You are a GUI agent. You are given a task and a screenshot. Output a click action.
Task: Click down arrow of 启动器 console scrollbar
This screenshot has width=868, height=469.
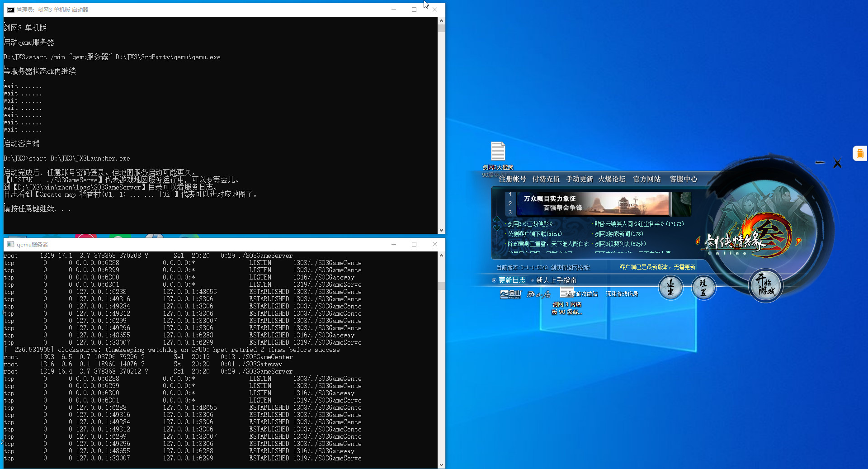point(441,230)
